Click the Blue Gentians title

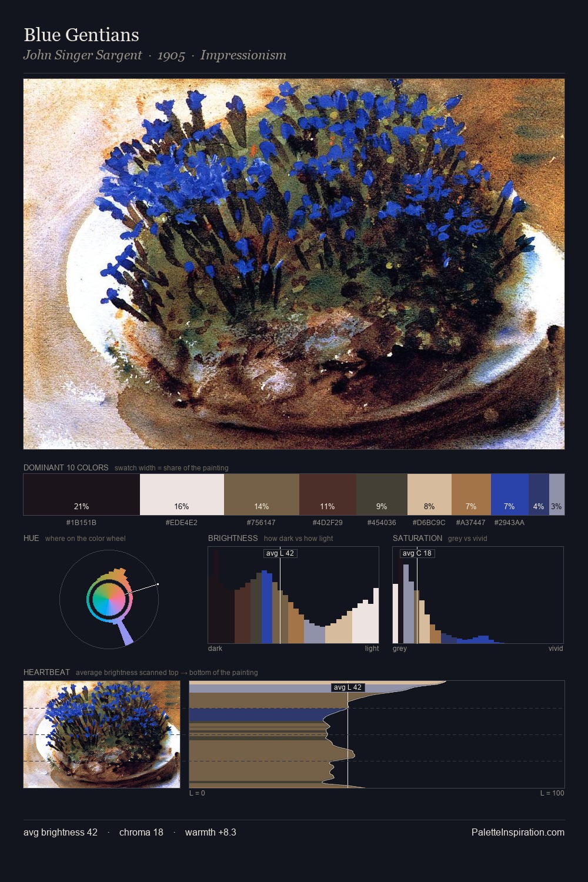tap(81, 35)
